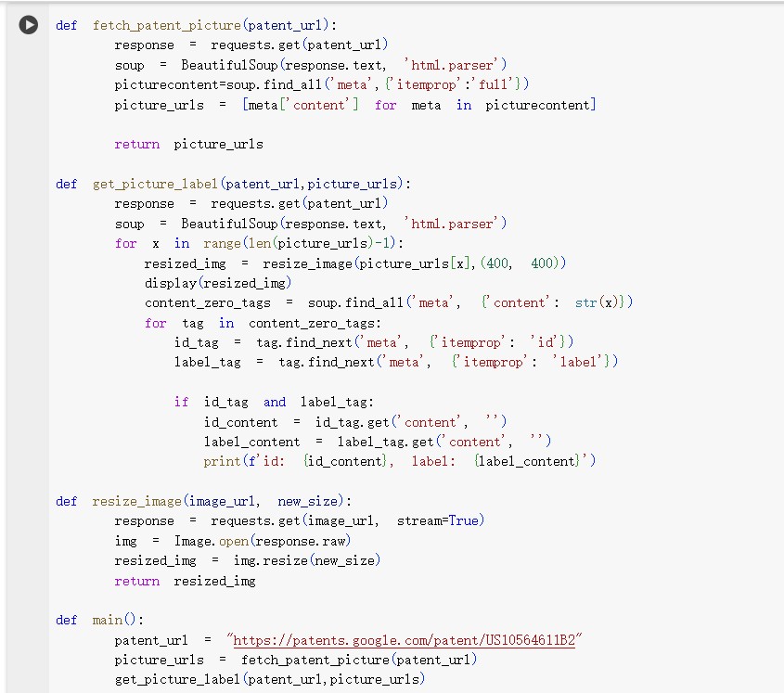Image resolution: width=784 pixels, height=693 pixels.
Task: Click the get_picture_label call inside main
Action: [x=269, y=679]
